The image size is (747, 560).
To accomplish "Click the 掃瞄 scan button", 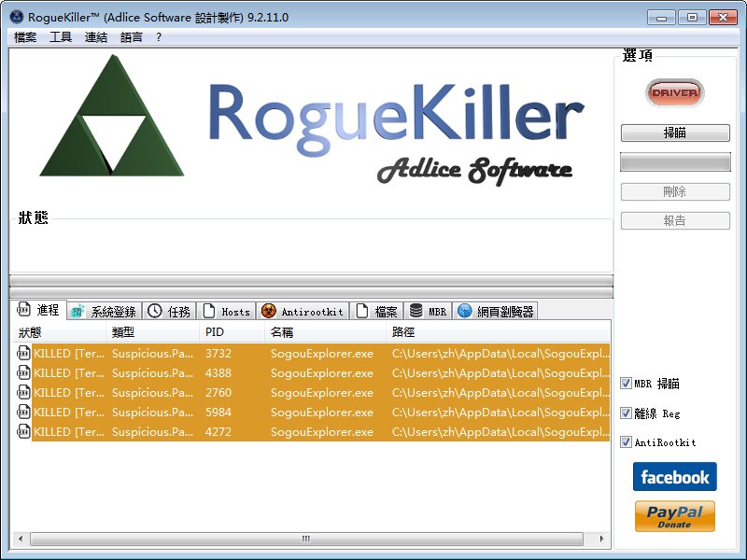I will click(675, 133).
